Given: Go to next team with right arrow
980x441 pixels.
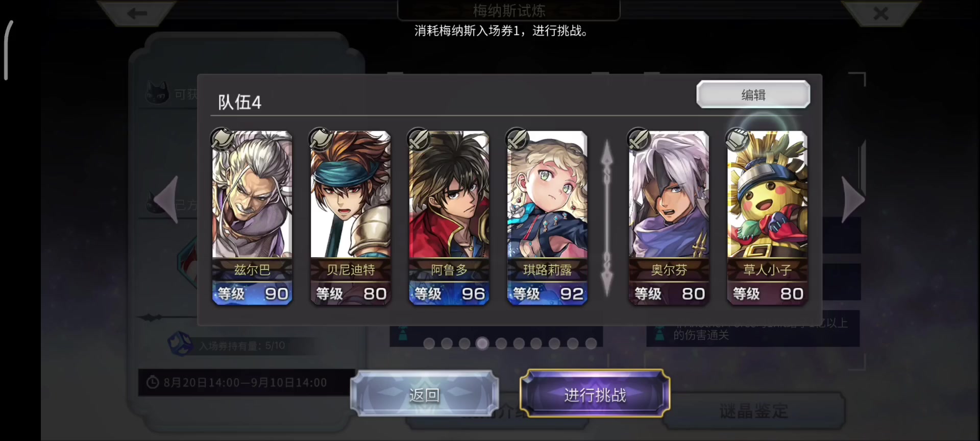Looking at the screenshot, I should 852,200.
